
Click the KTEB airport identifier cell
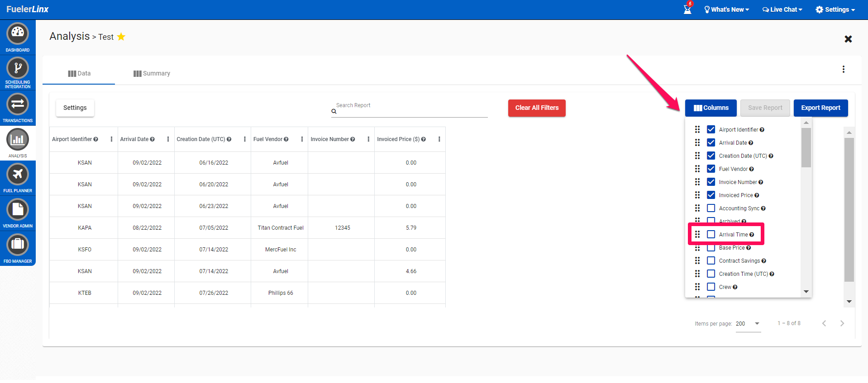tap(85, 293)
